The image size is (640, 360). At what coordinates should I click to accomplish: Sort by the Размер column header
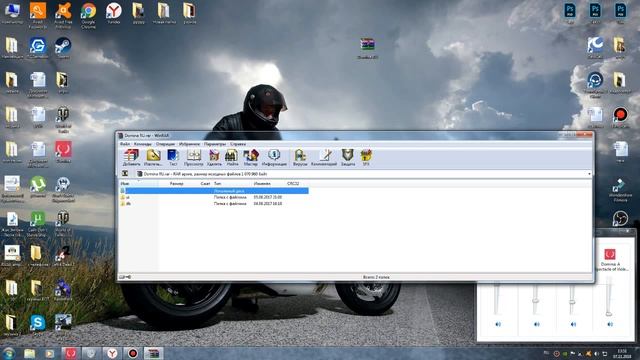coord(176,184)
